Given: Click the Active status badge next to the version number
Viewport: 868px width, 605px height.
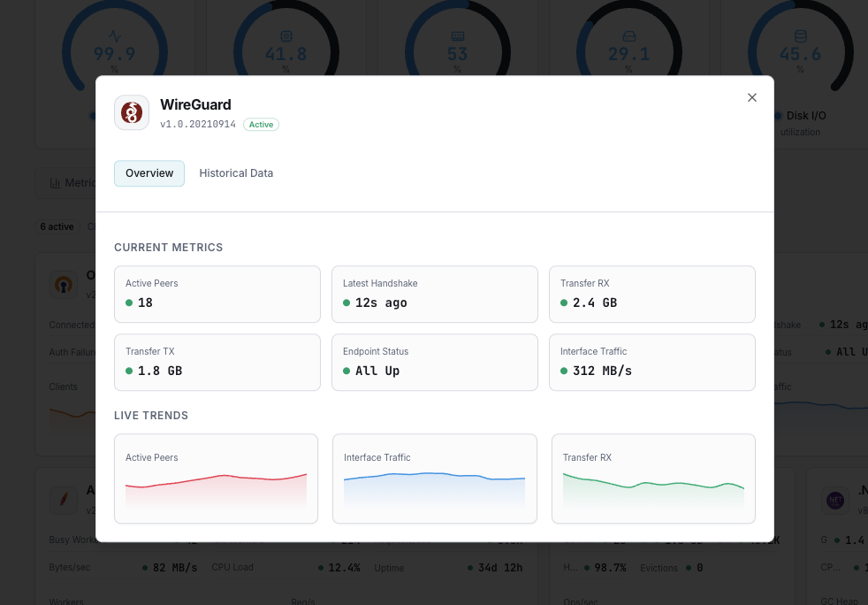Looking at the screenshot, I should click(261, 125).
